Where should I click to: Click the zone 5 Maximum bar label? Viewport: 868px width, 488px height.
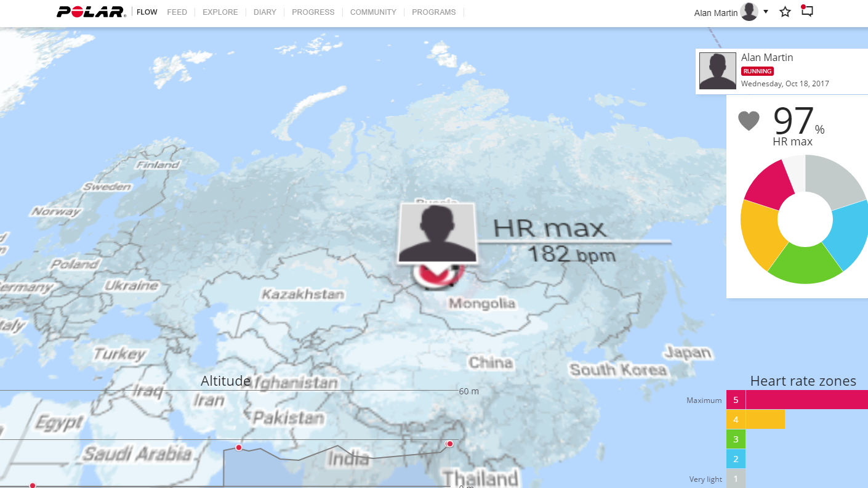[736, 400]
